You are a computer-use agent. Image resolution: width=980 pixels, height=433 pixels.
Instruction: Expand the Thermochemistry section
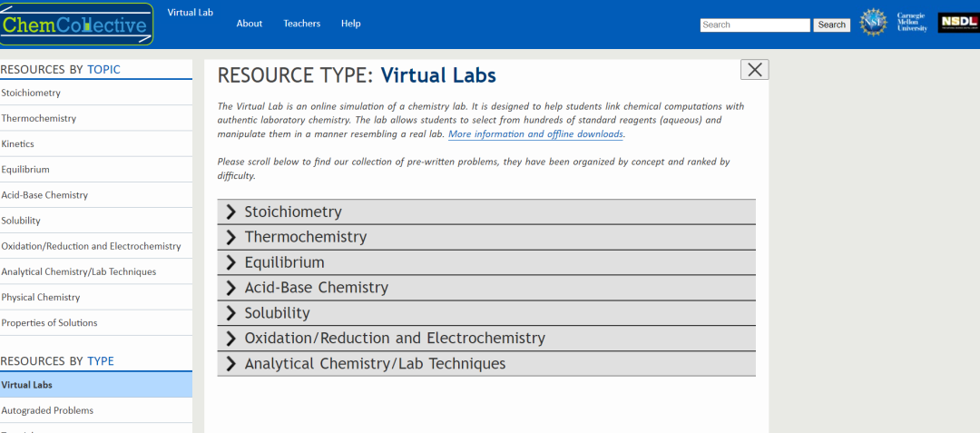(x=486, y=238)
